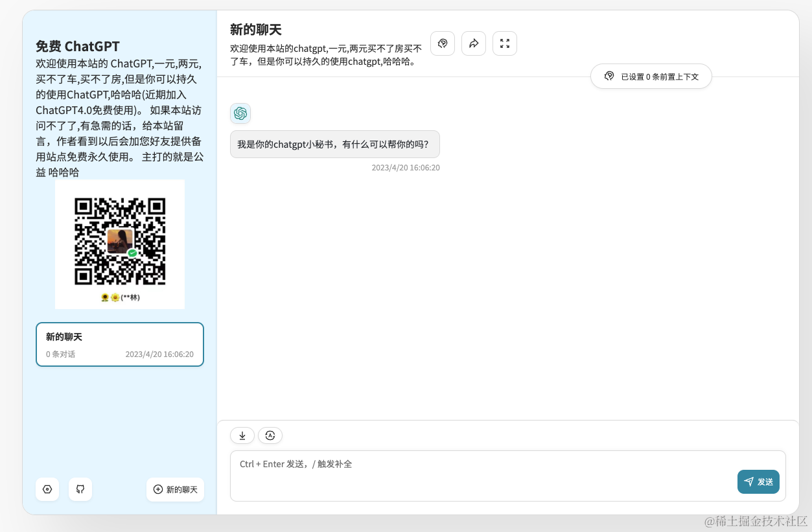
Task: Click the 发送 send button
Action: pos(758,481)
